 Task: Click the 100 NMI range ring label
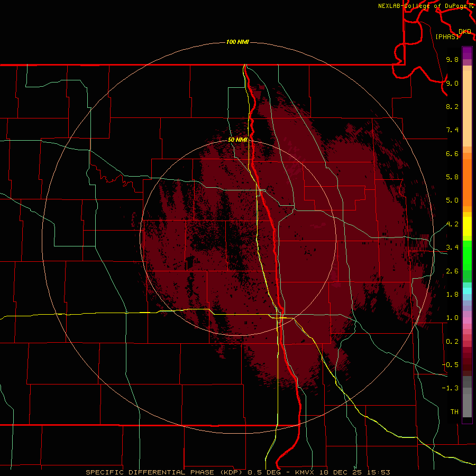237,42
